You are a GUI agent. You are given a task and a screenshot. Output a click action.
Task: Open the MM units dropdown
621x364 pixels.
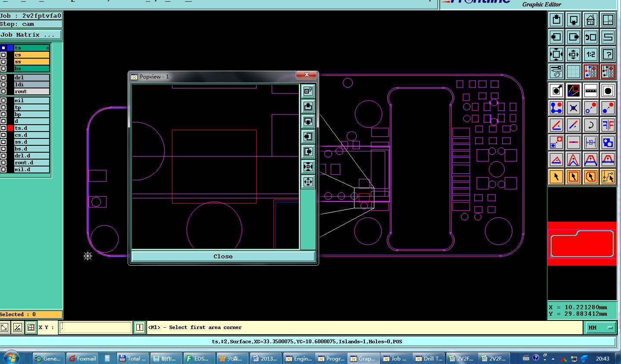tap(600, 328)
